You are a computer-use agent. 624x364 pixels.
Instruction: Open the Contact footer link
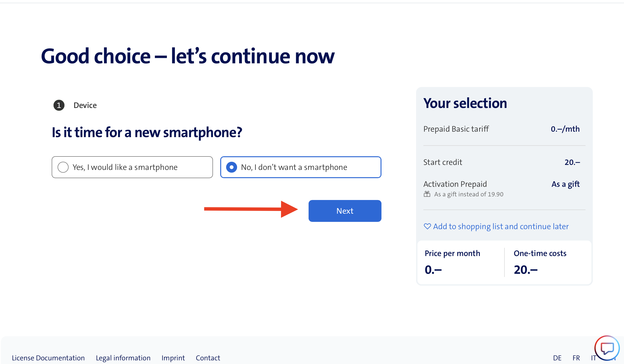[x=208, y=358]
